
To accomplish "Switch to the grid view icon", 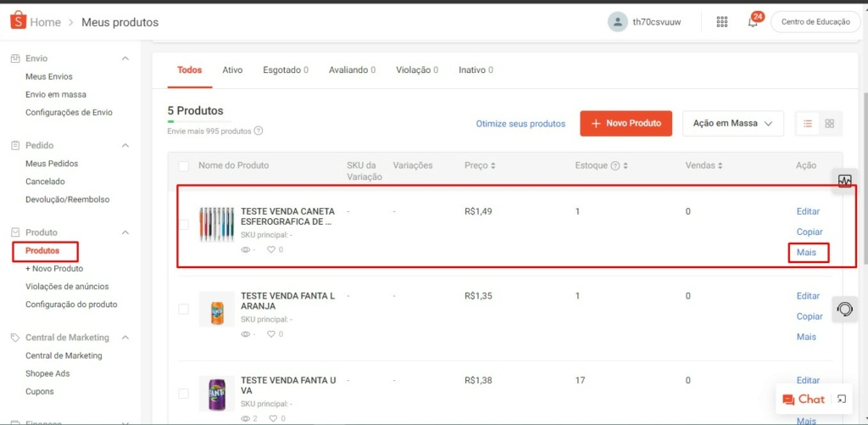I will pos(829,124).
